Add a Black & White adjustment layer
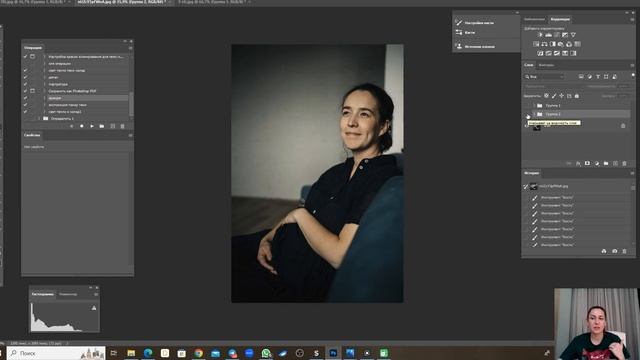This screenshot has width=640, height=360. (553, 44)
